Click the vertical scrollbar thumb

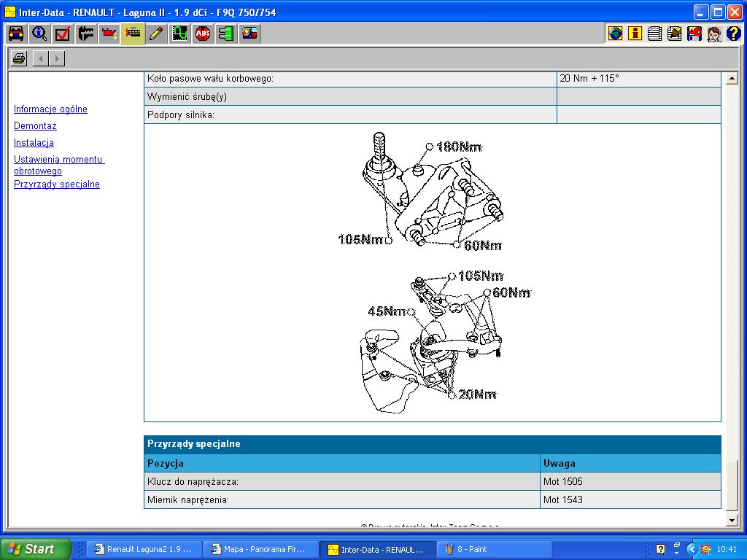click(x=732, y=486)
